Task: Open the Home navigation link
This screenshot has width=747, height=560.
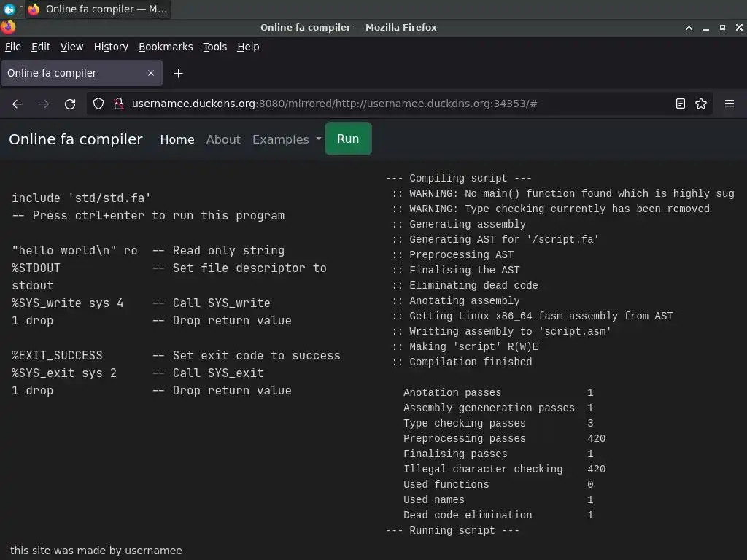Action: click(177, 139)
